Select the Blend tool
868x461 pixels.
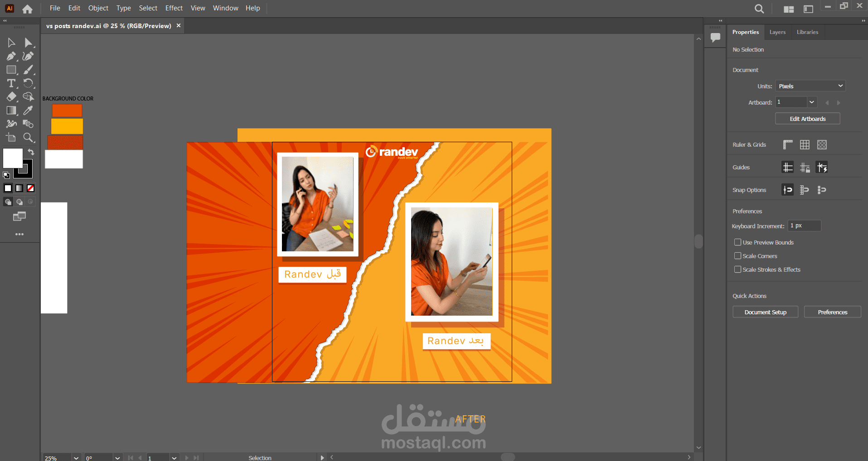click(28, 124)
